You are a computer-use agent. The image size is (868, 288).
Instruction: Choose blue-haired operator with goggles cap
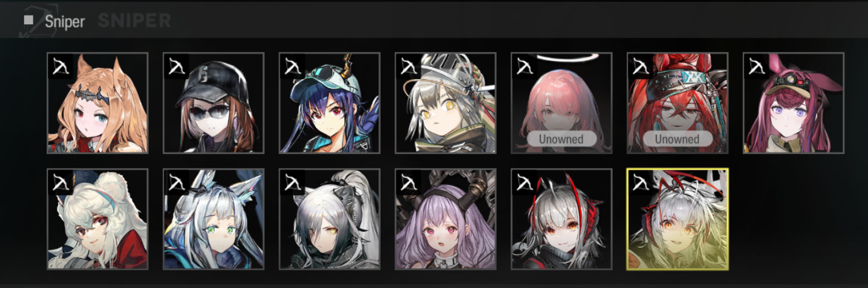pyautogui.click(x=329, y=103)
